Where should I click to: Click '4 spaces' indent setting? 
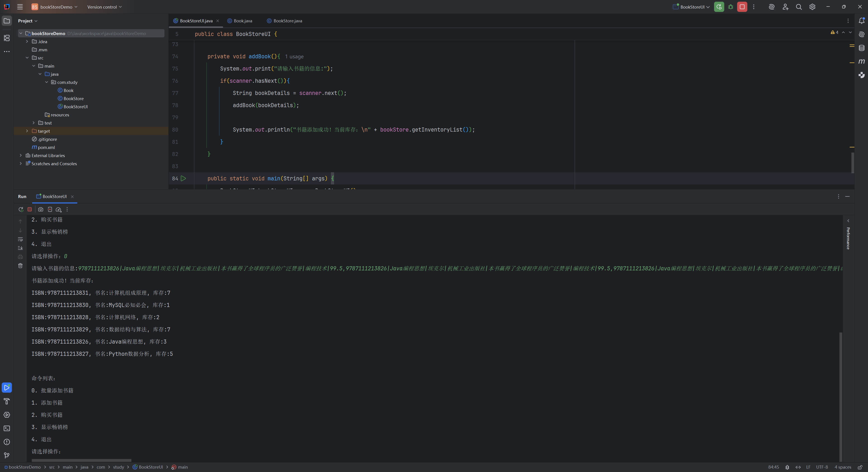tap(843, 467)
